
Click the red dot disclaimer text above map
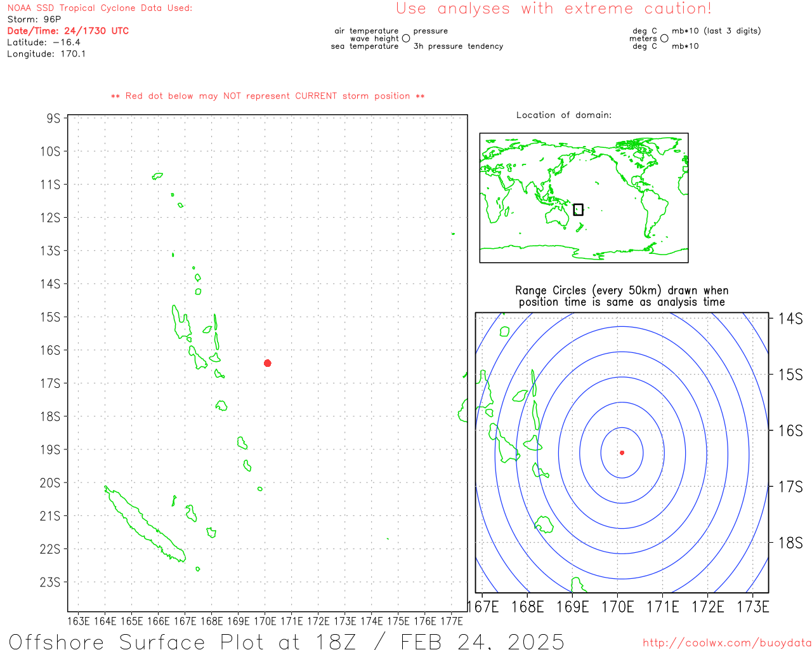click(268, 96)
